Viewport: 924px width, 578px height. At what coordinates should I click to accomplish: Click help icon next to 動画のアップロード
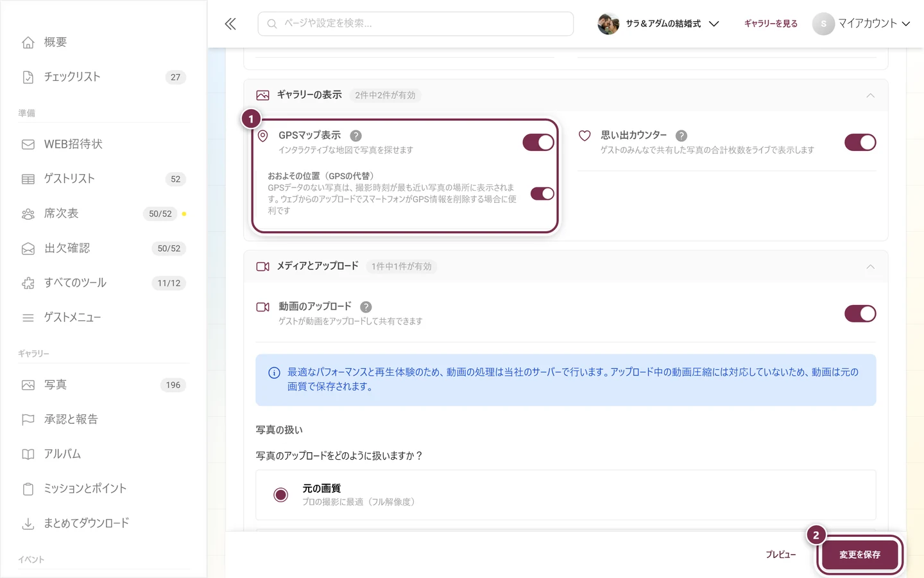(x=366, y=308)
